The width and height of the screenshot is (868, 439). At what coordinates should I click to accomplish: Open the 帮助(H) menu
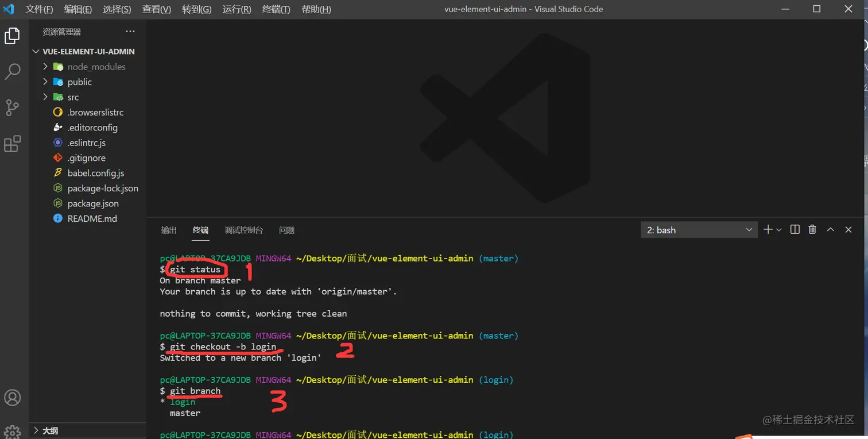(x=316, y=9)
